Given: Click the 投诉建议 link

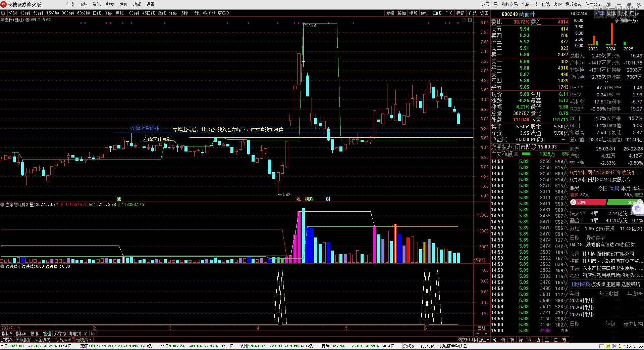Looking at the screenshot, I should coord(573,4).
